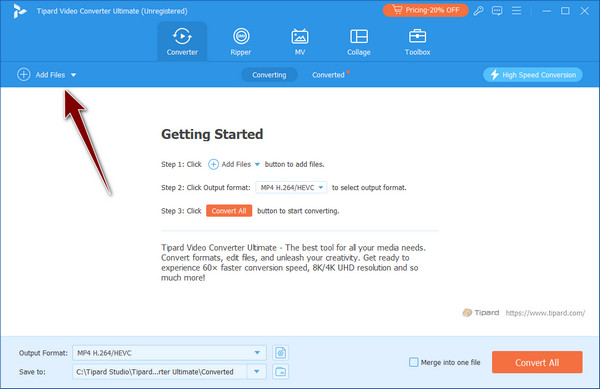Enable High Speed Conversion
The width and height of the screenshot is (600, 389).
point(533,75)
